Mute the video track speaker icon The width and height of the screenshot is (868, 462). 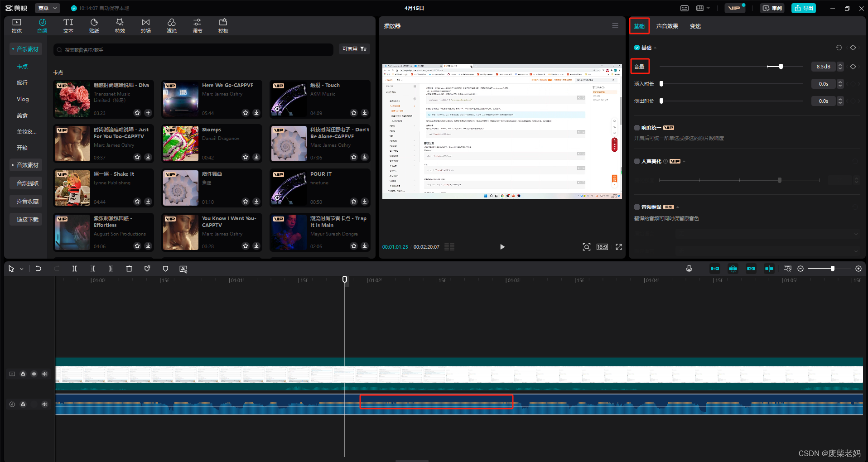45,374
